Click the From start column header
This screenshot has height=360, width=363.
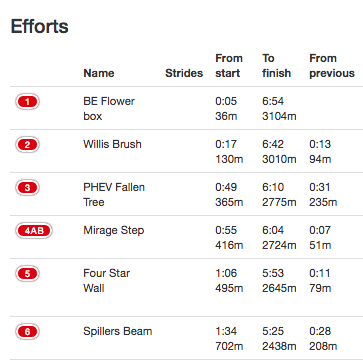point(229,66)
